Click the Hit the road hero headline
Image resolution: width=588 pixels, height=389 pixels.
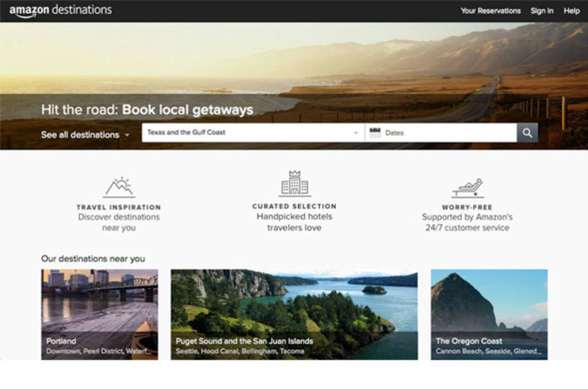(x=147, y=109)
